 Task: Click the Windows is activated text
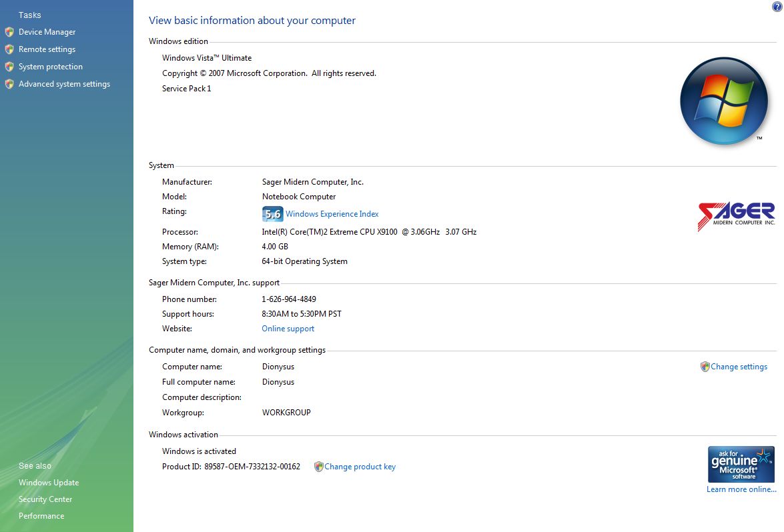tap(199, 451)
